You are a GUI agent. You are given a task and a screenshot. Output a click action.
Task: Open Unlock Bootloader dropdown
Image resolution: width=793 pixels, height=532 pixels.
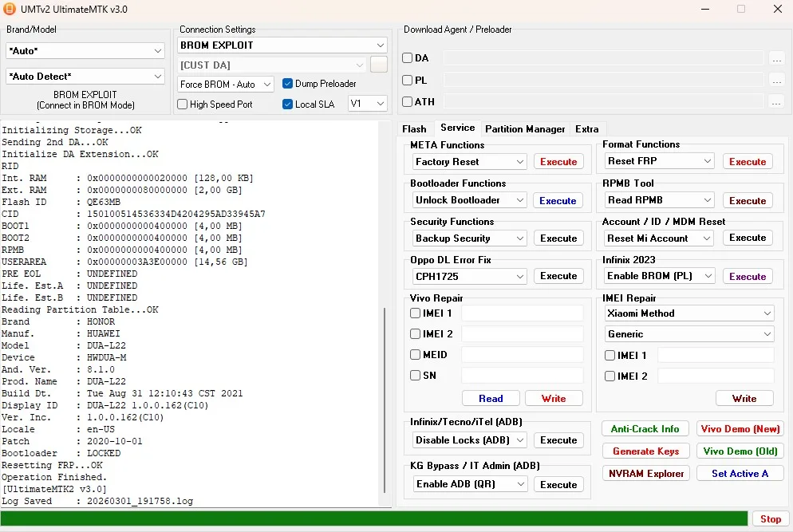coord(469,200)
